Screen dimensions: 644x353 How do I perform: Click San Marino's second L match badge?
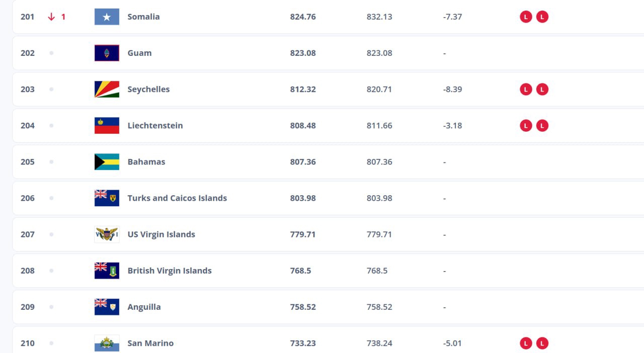[542, 343]
